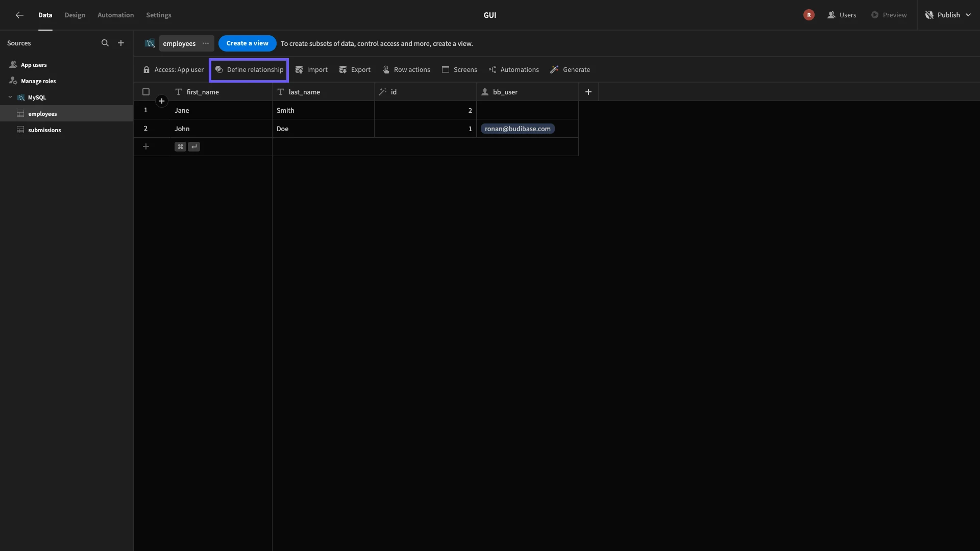Click the last_name column header
980x551 pixels.
(323, 92)
